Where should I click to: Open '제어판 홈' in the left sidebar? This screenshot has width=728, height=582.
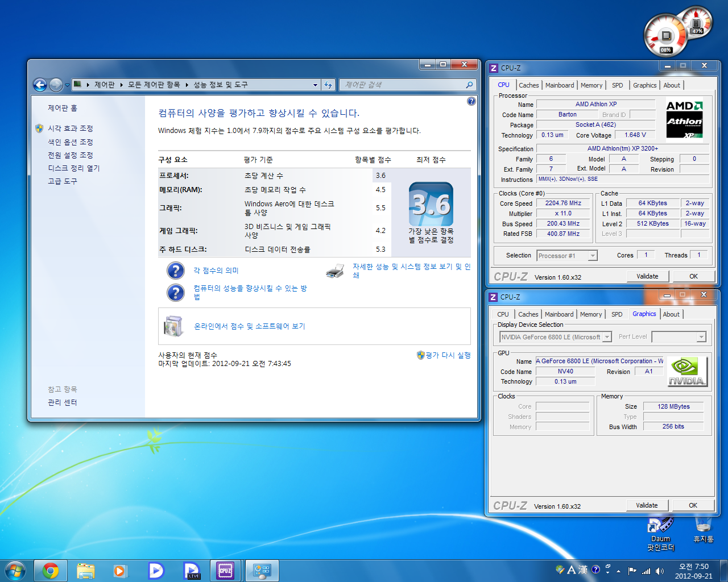point(63,108)
